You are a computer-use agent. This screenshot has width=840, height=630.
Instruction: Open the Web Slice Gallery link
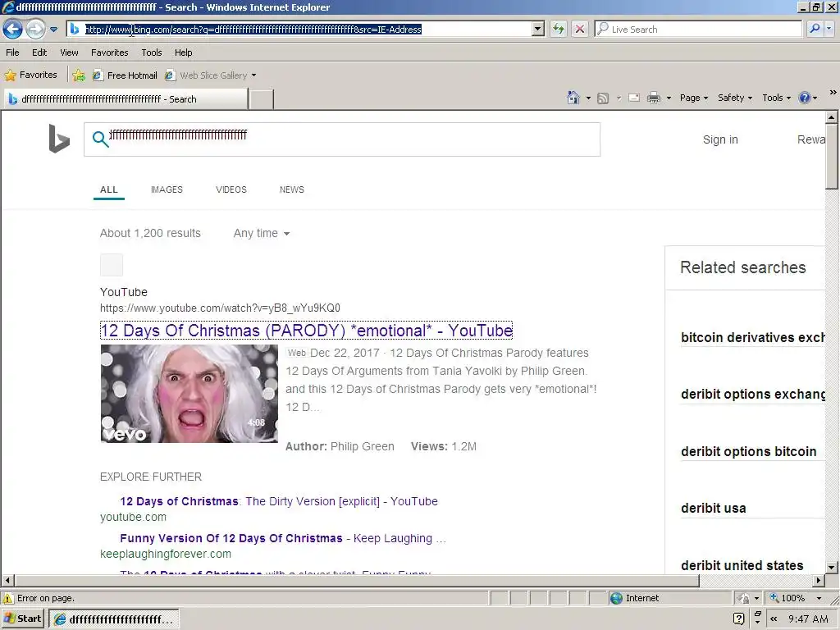coord(206,75)
